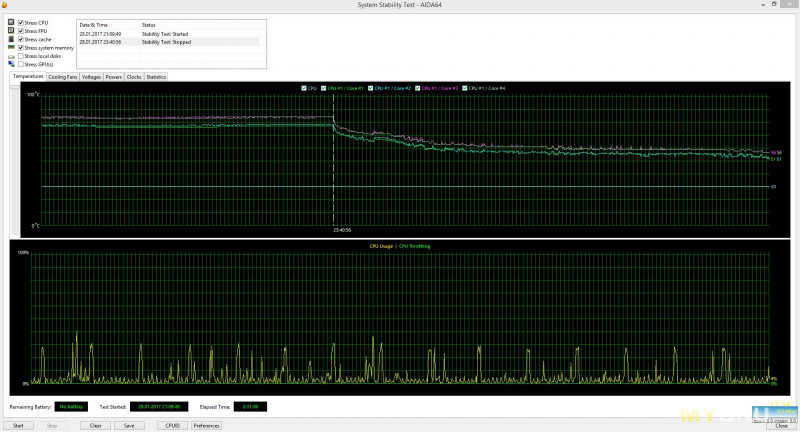Toggle CPU #1 / Core #3 legend checkbox

[417, 88]
